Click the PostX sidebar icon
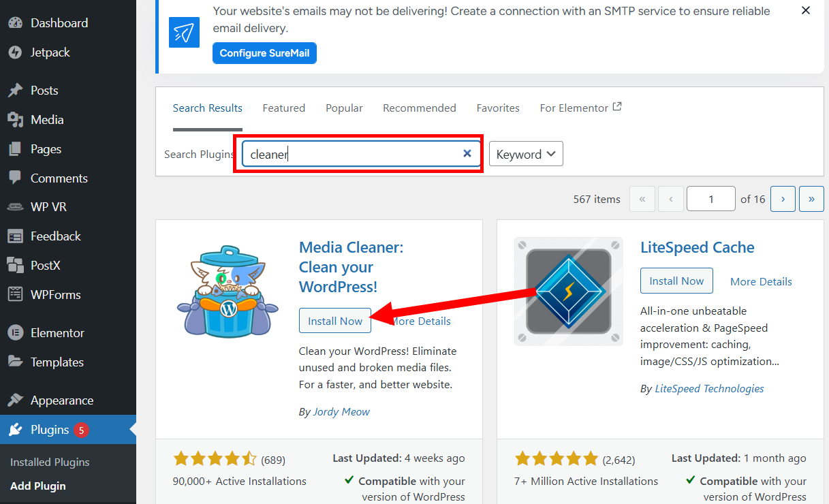The image size is (829, 504). (x=15, y=265)
